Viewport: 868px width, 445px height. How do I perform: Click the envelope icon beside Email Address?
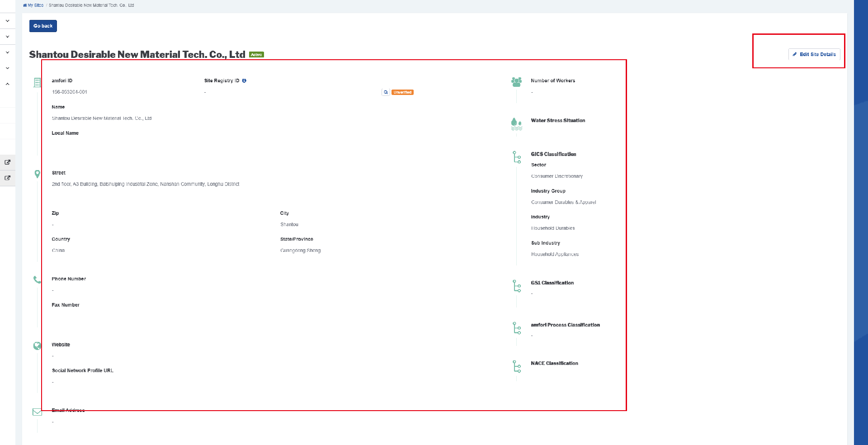(37, 412)
